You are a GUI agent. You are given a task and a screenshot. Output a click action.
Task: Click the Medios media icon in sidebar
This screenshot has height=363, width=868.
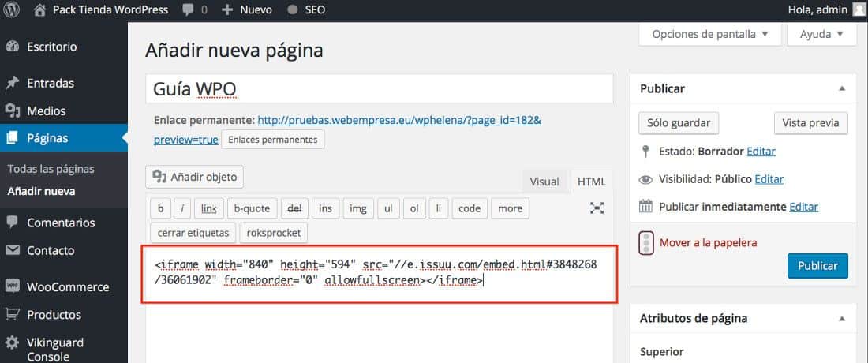(12, 111)
